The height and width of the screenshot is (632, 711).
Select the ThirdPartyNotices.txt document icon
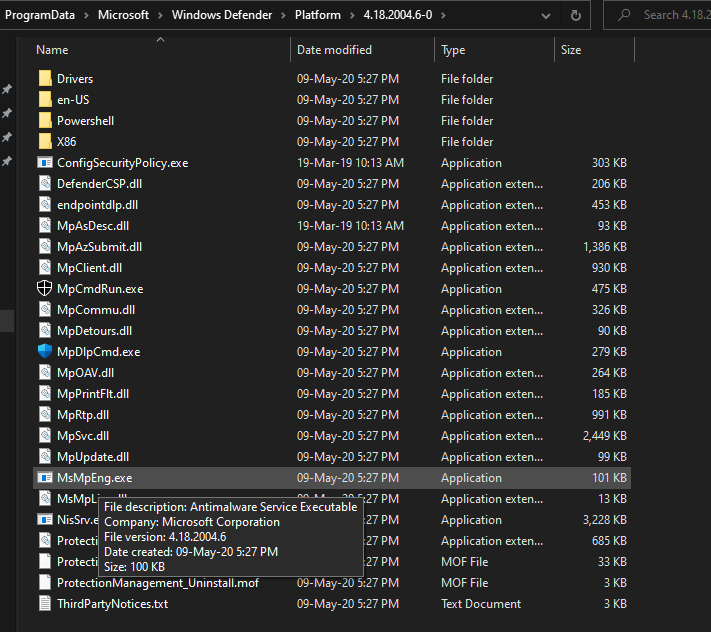click(45, 603)
